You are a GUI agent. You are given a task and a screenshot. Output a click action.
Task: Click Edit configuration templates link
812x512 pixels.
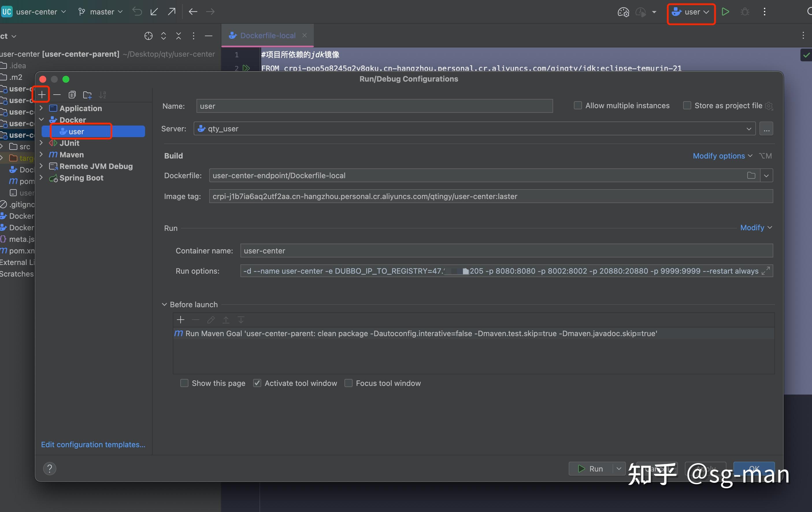(x=93, y=445)
